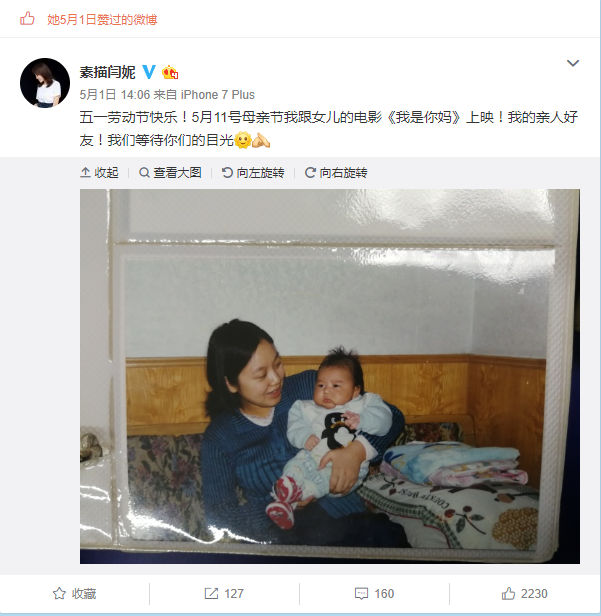
Task: Click the upward arrow icon beside 收起
Action: [85, 172]
